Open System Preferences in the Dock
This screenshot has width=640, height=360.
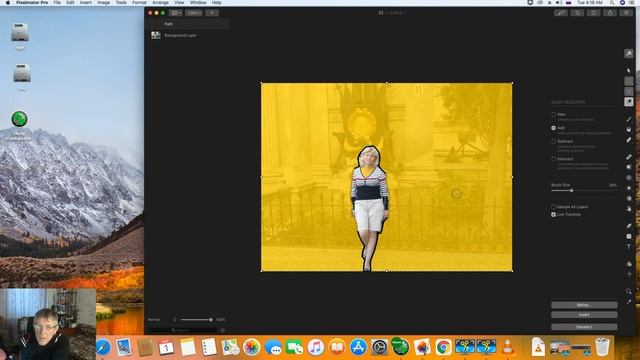click(x=379, y=347)
